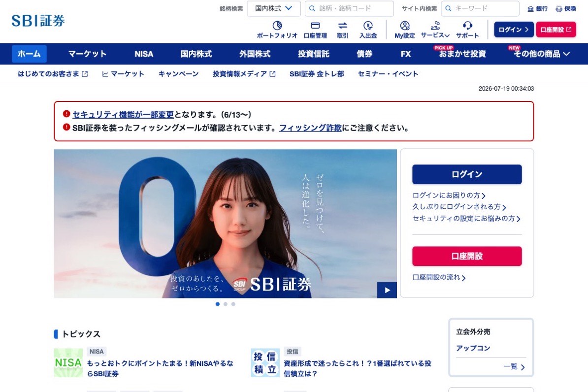The width and height of the screenshot is (588, 392).
Task: Click the large blue ログイン panel button
Action: point(467,174)
